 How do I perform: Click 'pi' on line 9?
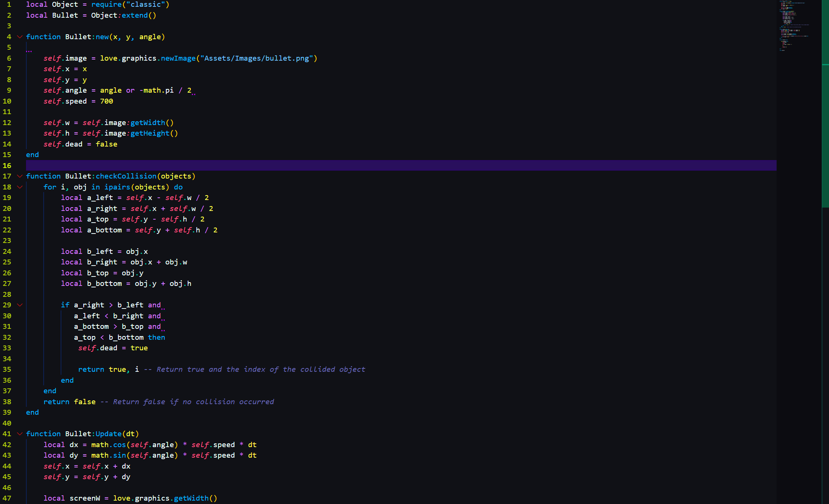(169, 90)
